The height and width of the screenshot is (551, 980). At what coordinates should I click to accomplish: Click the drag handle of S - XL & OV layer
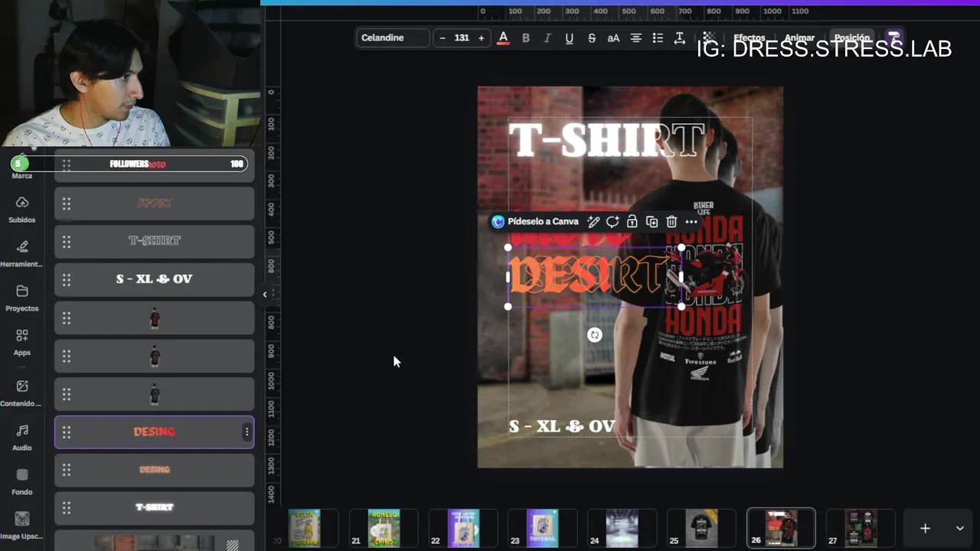67,279
